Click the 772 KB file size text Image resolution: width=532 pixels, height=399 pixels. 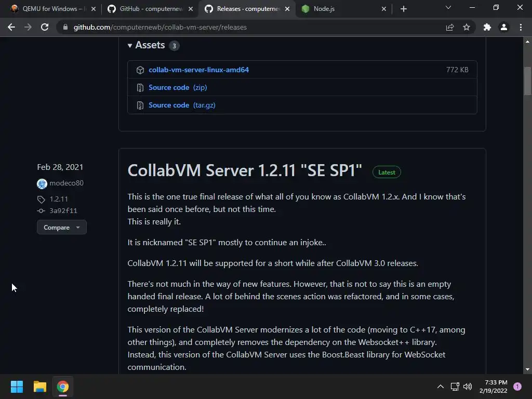[x=457, y=70]
